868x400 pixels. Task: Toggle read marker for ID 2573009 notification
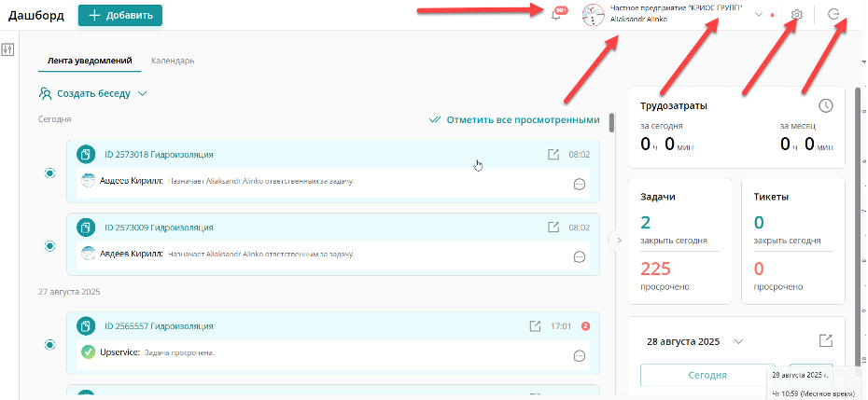pos(50,246)
